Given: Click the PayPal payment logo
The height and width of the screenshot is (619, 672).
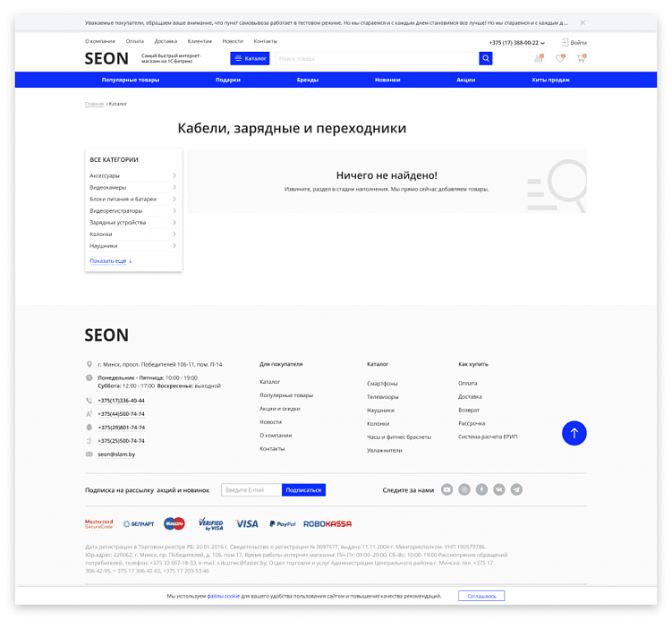Looking at the screenshot, I should coord(283,524).
